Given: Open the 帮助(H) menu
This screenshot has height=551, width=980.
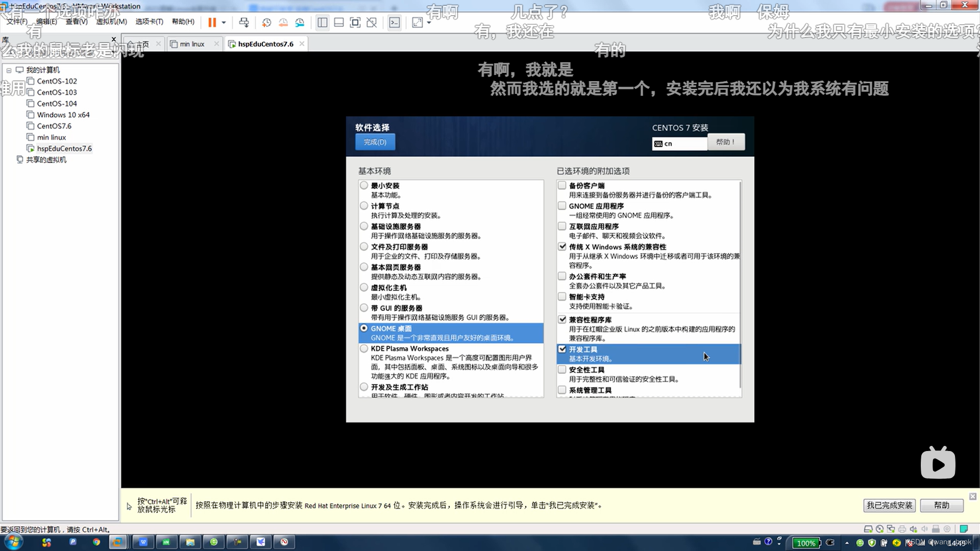Looking at the screenshot, I should pyautogui.click(x=183, y=21).
